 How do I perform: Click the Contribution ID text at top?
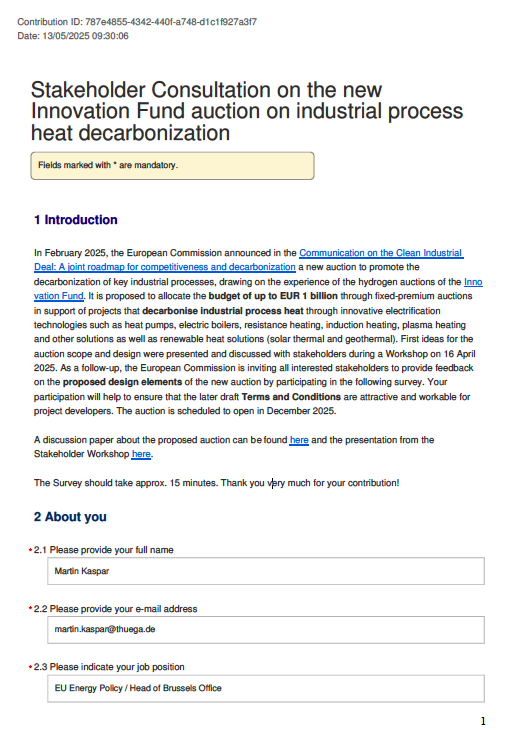pyautogui.click(x=137, y=22)
